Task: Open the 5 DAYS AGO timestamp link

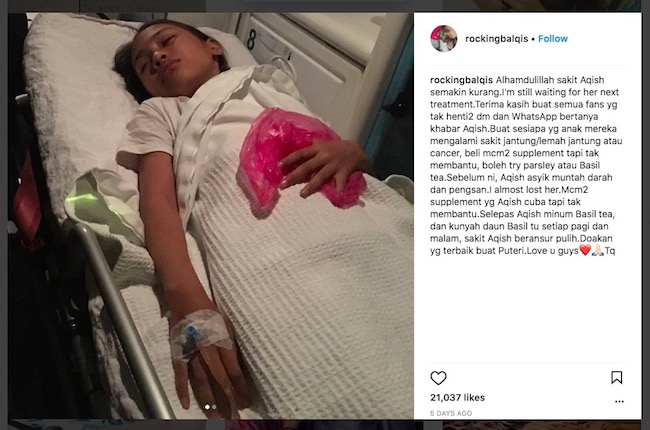Action: pos(451,413)
